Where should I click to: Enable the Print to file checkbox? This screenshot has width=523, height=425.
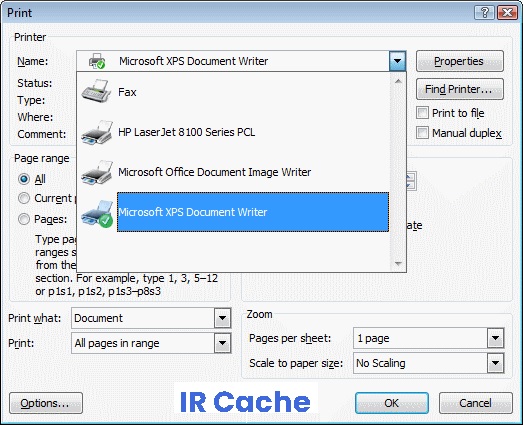click(422, 113)
